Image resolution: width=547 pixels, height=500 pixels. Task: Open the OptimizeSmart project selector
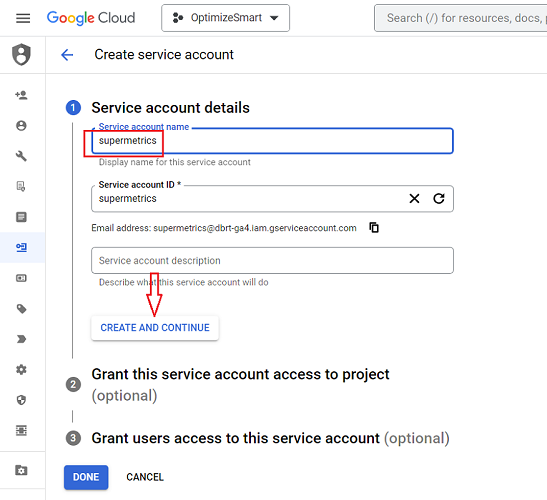(225, 18)
